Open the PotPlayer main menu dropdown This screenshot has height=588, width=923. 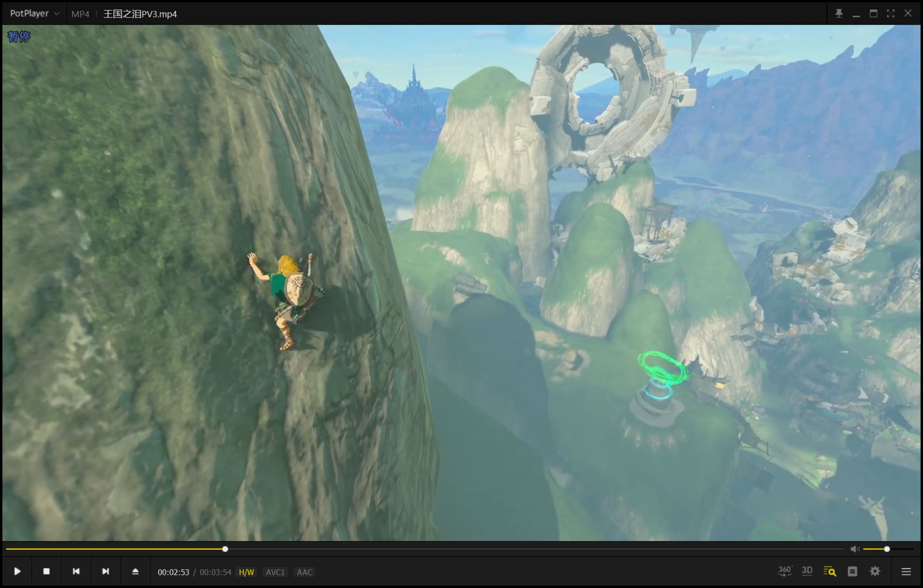point(34,13)
